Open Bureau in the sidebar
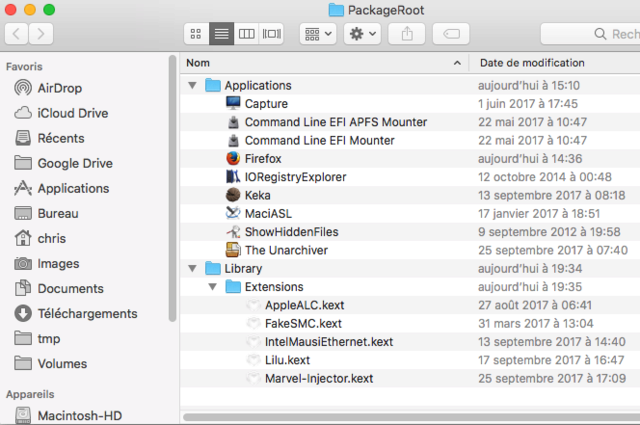Image resolution: width=640 pixels, height=425 pixels. tap(46, 214)
